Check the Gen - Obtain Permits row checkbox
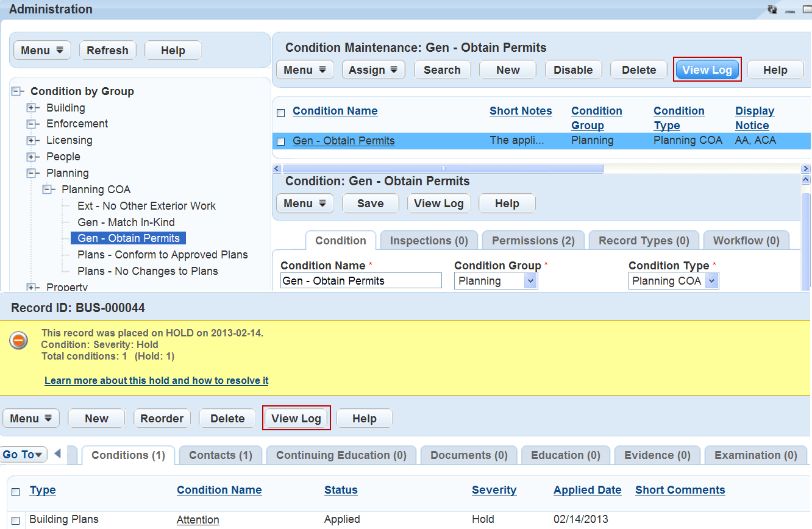This screenshot has height=529, width=812. tap(281, 141)
